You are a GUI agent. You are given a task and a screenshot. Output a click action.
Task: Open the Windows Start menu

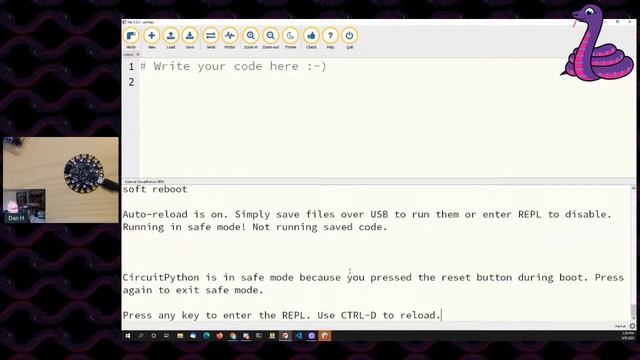128,336
